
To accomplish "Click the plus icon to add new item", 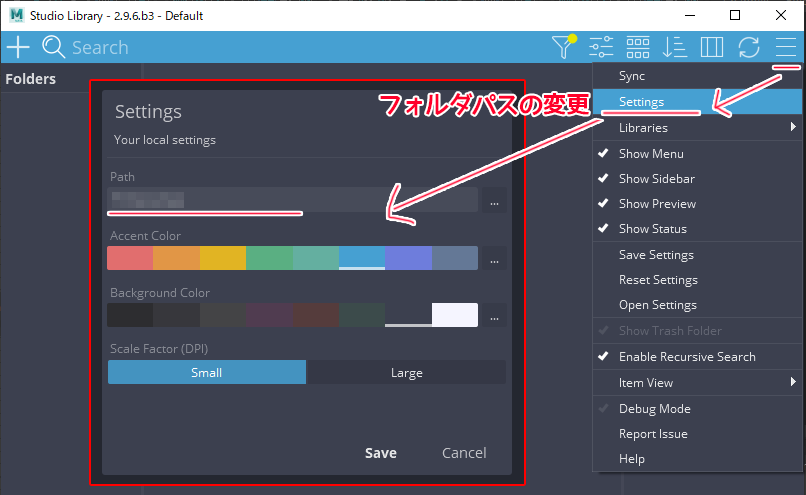I will [x=18, y=47].
